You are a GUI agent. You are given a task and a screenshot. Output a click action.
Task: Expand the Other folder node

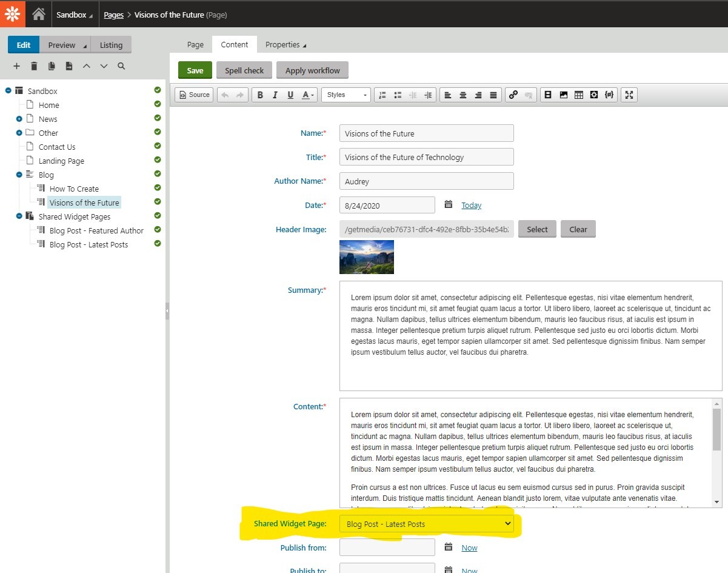[19, 133]
